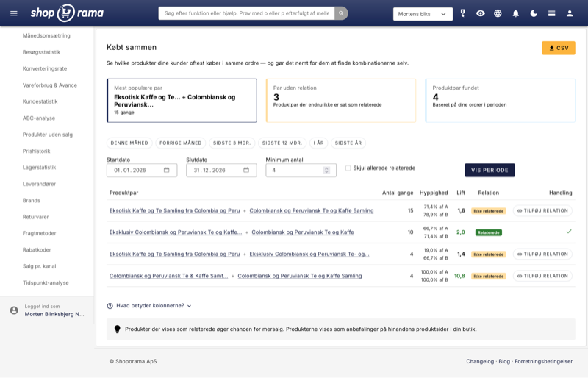This screenshot has height=378, width=588.
Task: Click the calendar icon in Startdato field
Action: click(167, 170)
